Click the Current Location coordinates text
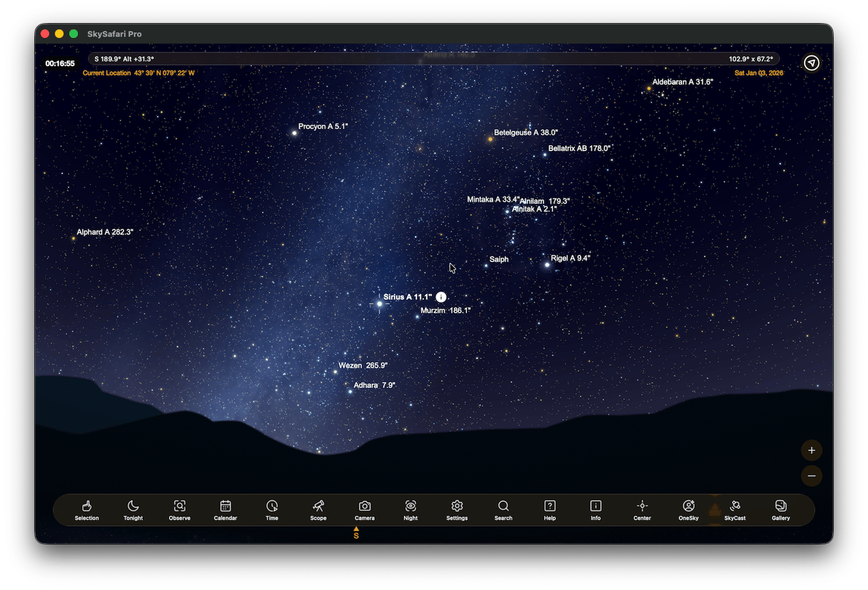 tap(138, 73)
